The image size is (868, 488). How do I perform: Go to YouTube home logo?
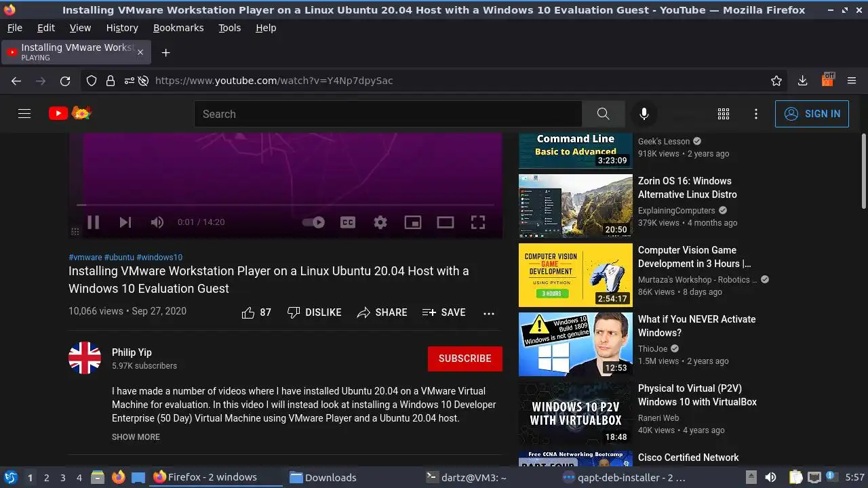(x=70, y=113)
